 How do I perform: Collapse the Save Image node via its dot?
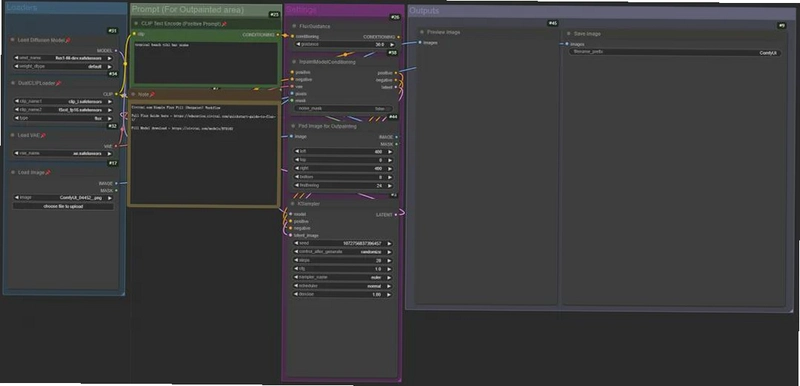click(x=569, y=34)
